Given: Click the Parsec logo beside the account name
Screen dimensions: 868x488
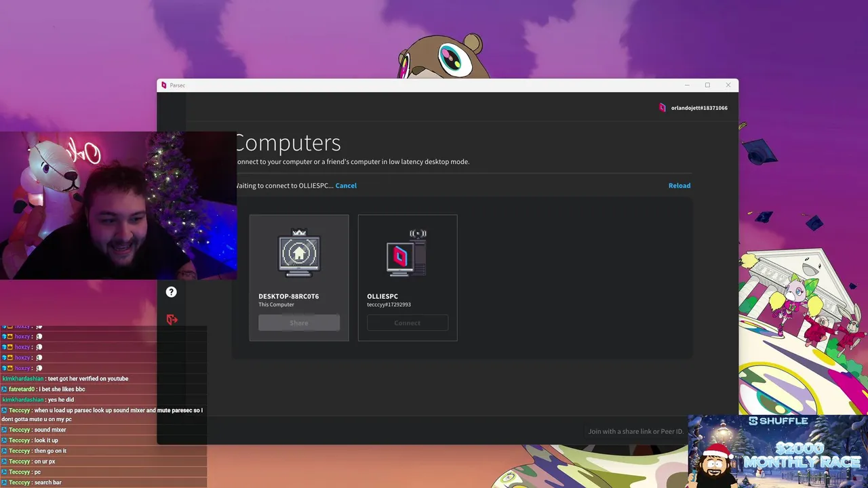Looking at the screenshot, I should [663, 108].
